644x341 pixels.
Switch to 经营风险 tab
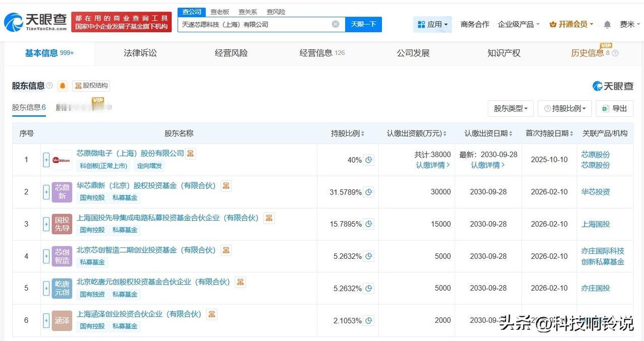pos(231,53)
